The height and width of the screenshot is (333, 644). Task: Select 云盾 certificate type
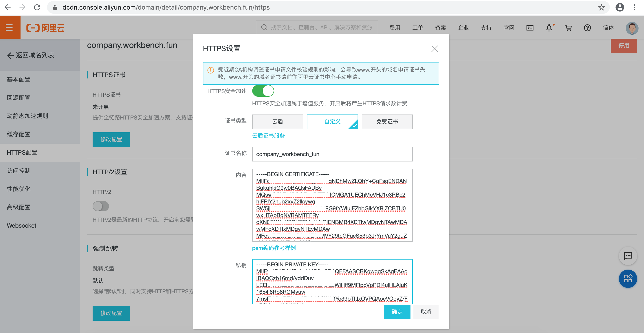tap(278, 122)
